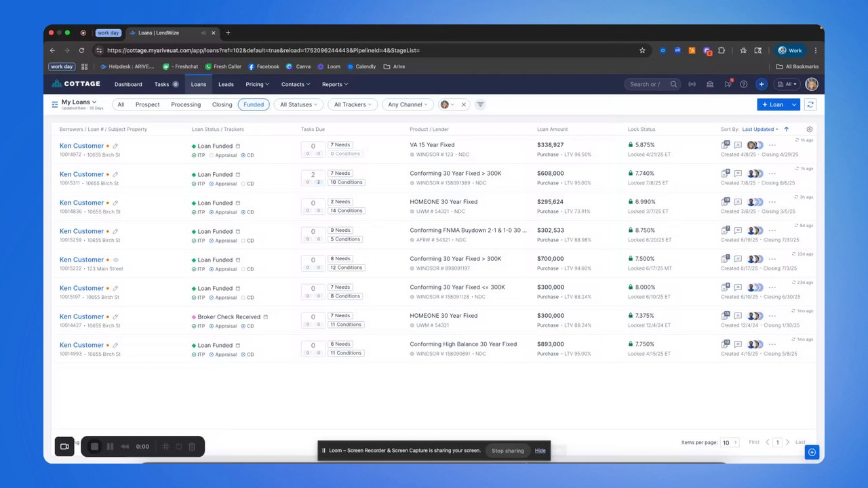Toggle Appraisal tracker on loan 10014427

tap(224, 326)
